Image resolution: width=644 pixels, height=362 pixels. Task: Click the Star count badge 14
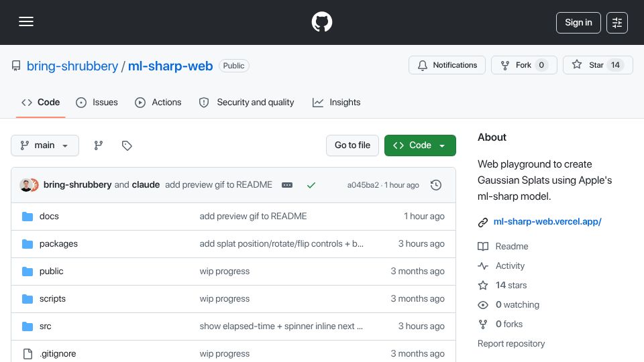[x=615, y=65]
